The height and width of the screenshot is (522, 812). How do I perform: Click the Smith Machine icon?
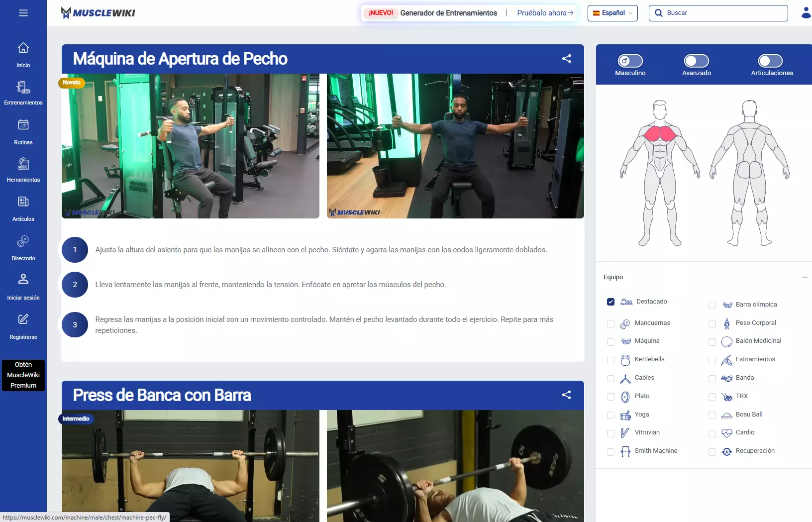[x=625, y=452]
